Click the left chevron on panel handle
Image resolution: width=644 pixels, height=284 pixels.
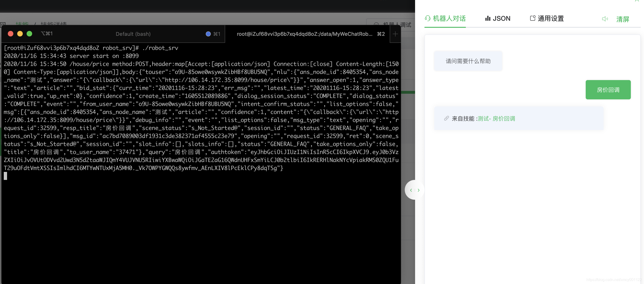[411, 190]
